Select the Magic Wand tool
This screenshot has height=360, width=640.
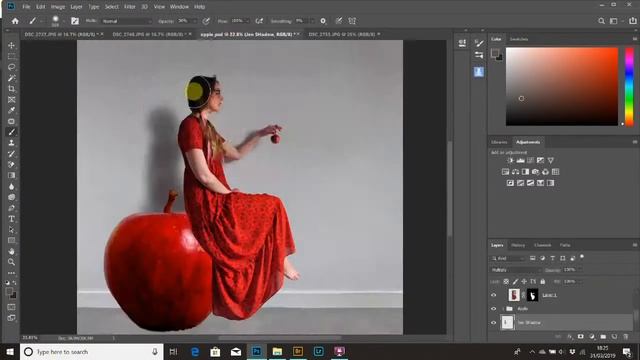[11, 78]
